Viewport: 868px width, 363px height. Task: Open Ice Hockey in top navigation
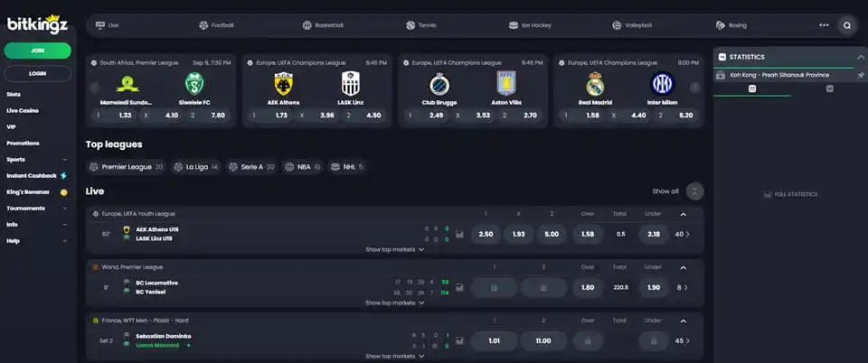click(530, 25)
